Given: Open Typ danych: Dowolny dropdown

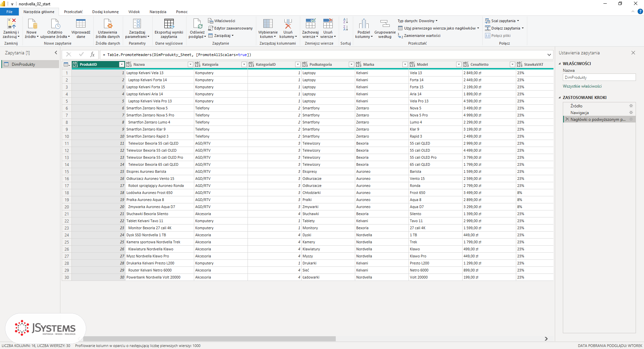Looking at the screenshot, I should [418, 21].
